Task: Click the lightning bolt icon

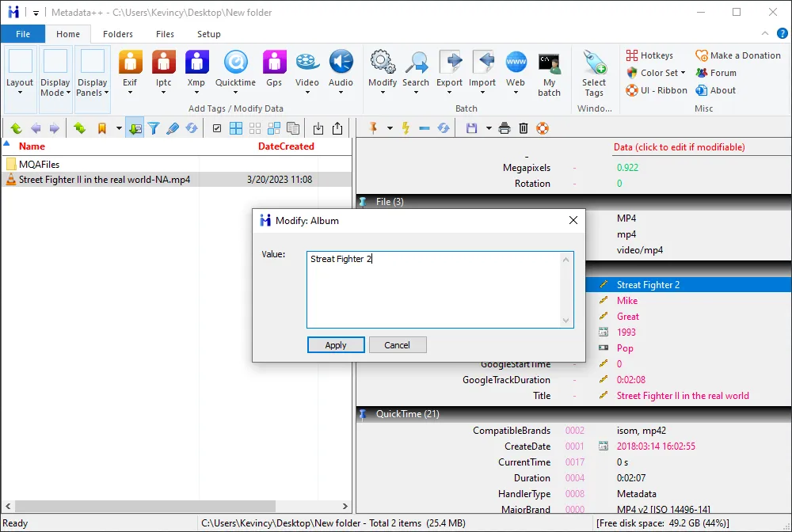Action: coord(406,128)
